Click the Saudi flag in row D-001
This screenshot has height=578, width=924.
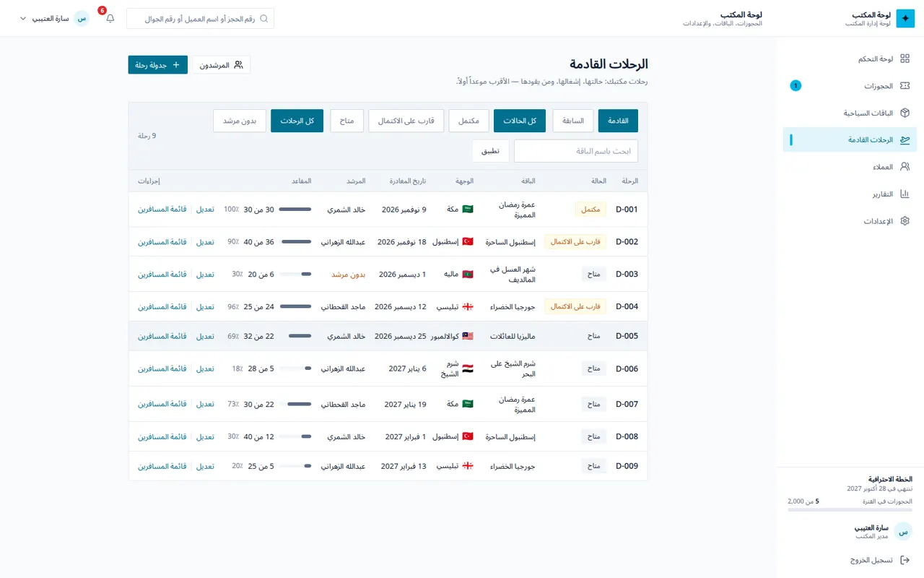468,210
